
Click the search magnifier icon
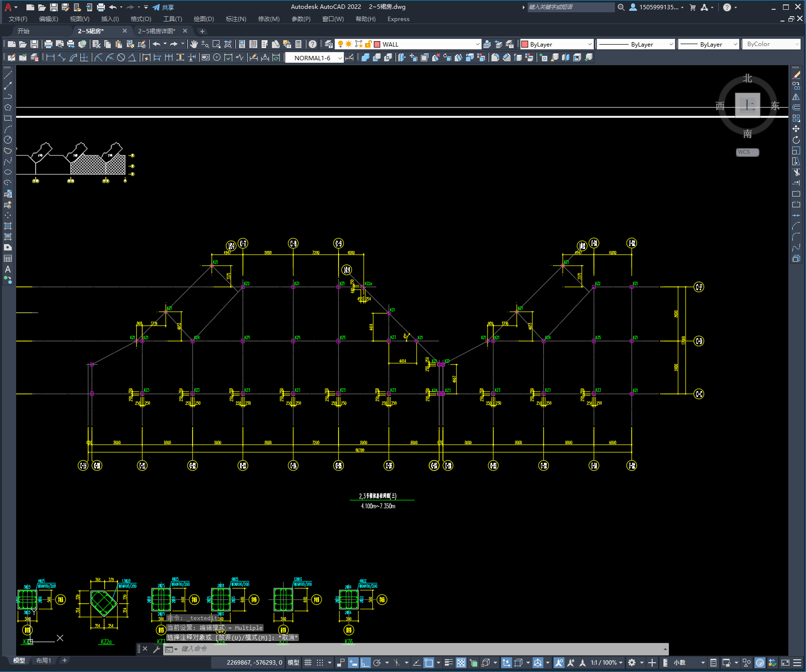click(621, 7)
